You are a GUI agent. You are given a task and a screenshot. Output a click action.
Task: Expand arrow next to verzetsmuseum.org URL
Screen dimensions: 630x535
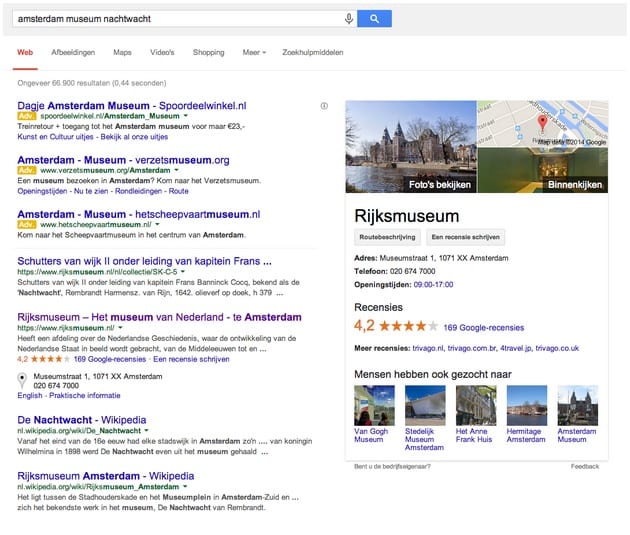click(x=176, y=170)
